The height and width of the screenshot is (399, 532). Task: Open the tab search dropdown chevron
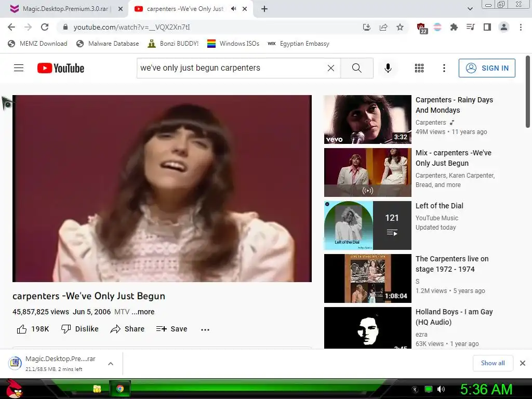470,9
